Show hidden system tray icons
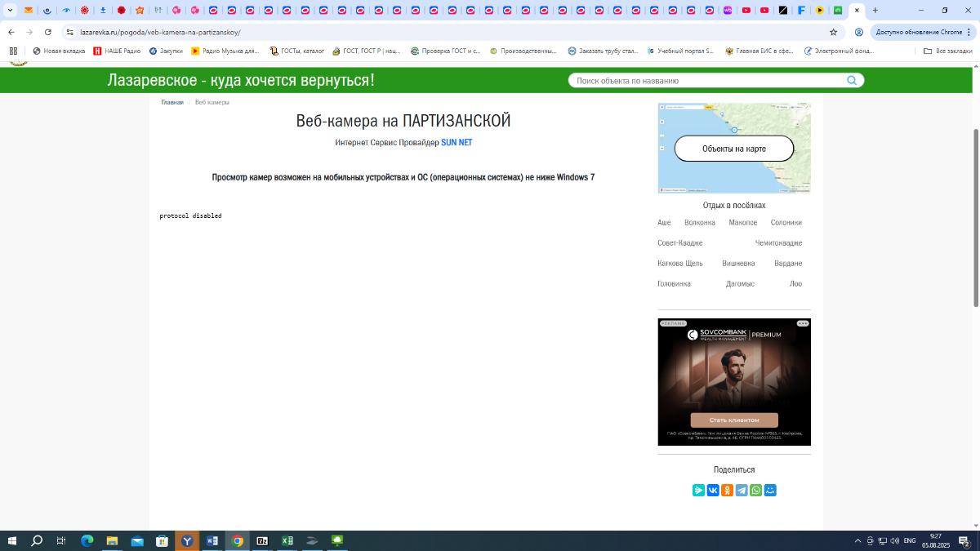Image resolution: width=980 pixels, height=551 pixels. coord(857,540)
